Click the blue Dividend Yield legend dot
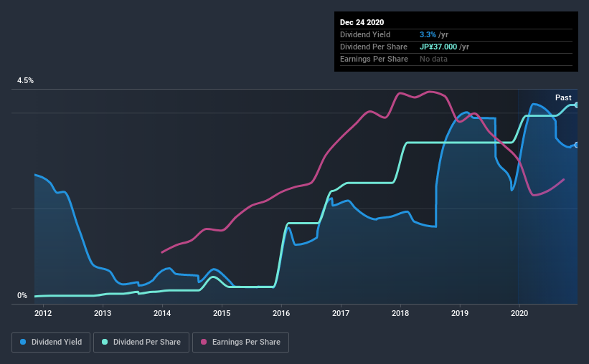The height and width of the screenshot is (364, 589). point(23,342)
